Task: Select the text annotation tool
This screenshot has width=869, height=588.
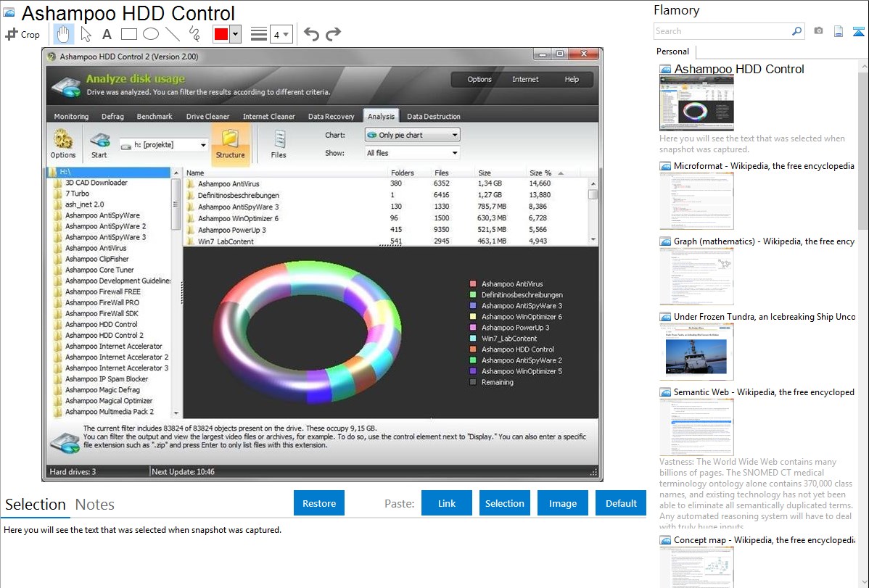Action: coord(107,34)
